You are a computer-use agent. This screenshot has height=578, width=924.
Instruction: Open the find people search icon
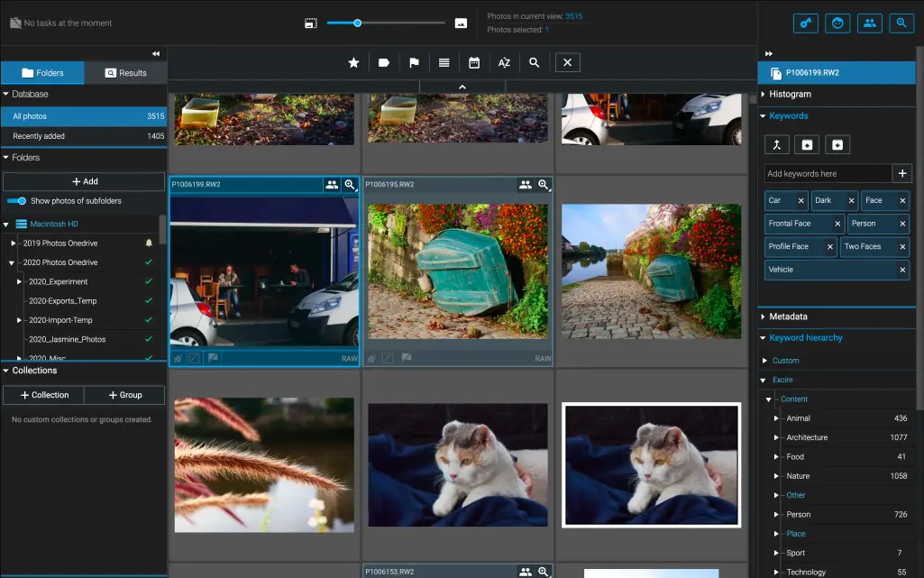coord(869,23)
